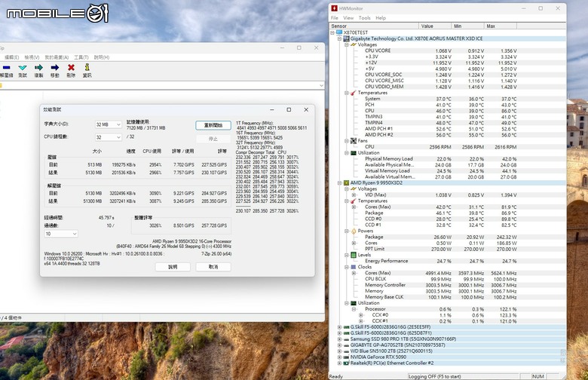
Task: Click the Extract minus icon in 7-Zip toolbar
Action: pos(6,68)
